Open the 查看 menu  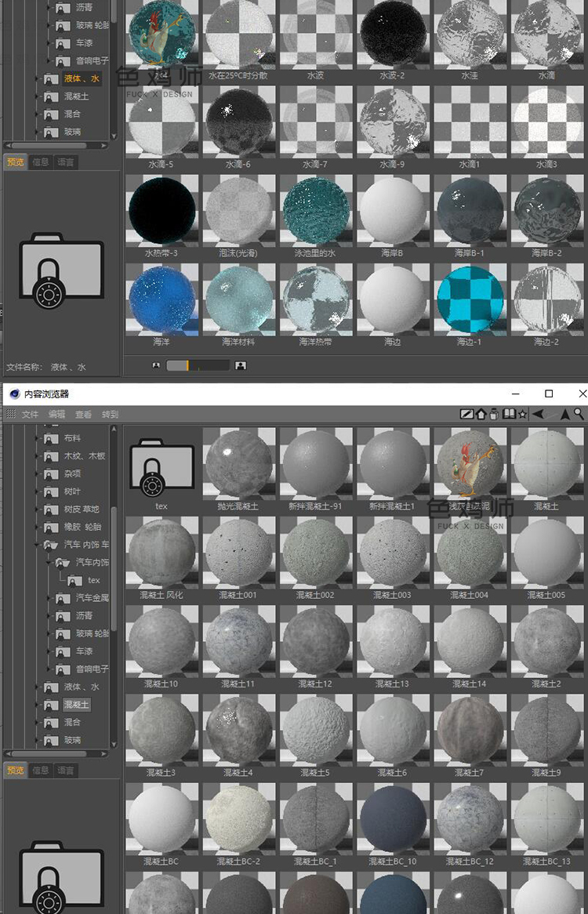click(83, 415)
